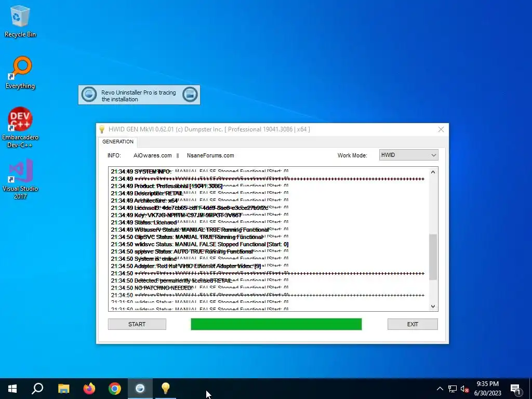Click the 'Detected: permanently licensed RETAIL' log line
This screenshot has height=399, width=532.
pos(171,281)
